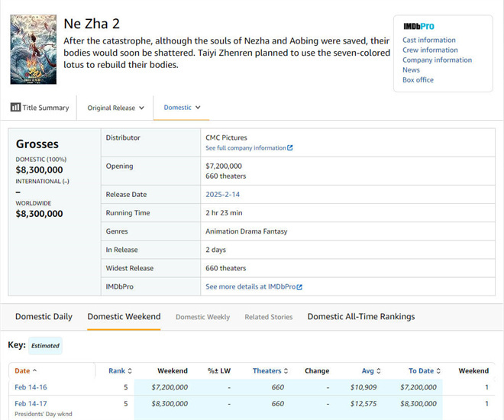Open the Domestic region dropdown
Viewport: 504px width, 420px height.
pyautogui.click(x=183, y=108)
